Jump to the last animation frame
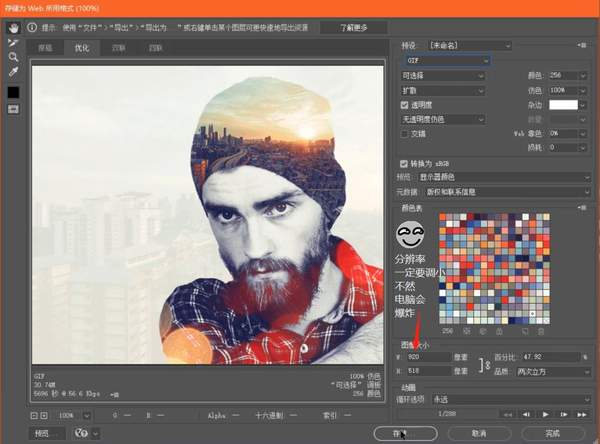The height and width of the screenshot is (444, 600). click(x=582, y=412)
